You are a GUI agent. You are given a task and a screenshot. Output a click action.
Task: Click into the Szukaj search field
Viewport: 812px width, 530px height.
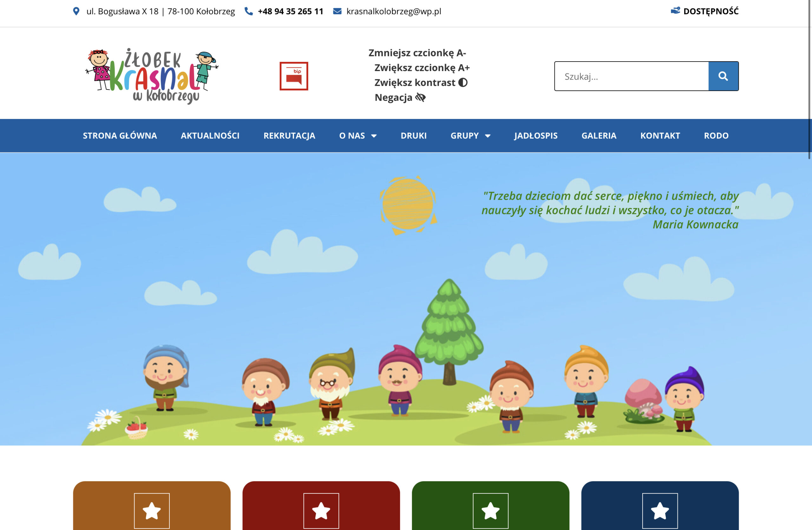point(631,76)
